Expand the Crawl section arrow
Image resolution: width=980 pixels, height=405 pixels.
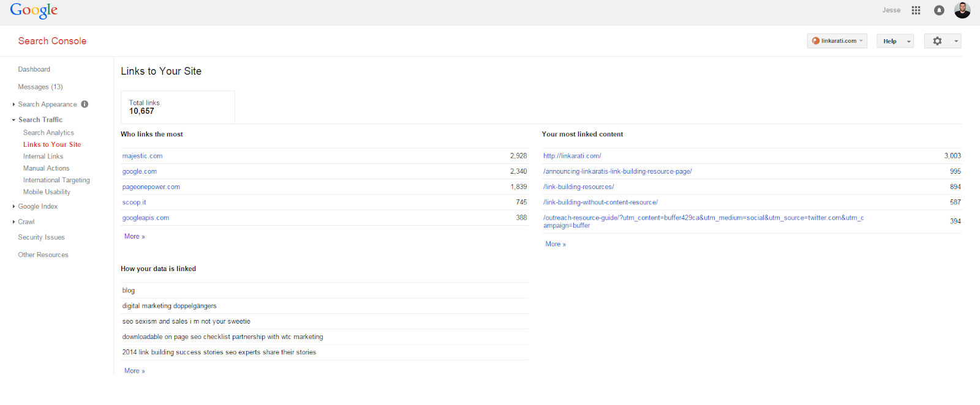(13, 222)
